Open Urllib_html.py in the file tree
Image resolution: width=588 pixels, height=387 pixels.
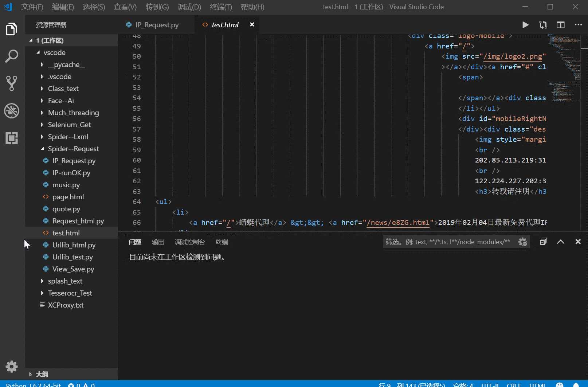[x=71, y=245]
